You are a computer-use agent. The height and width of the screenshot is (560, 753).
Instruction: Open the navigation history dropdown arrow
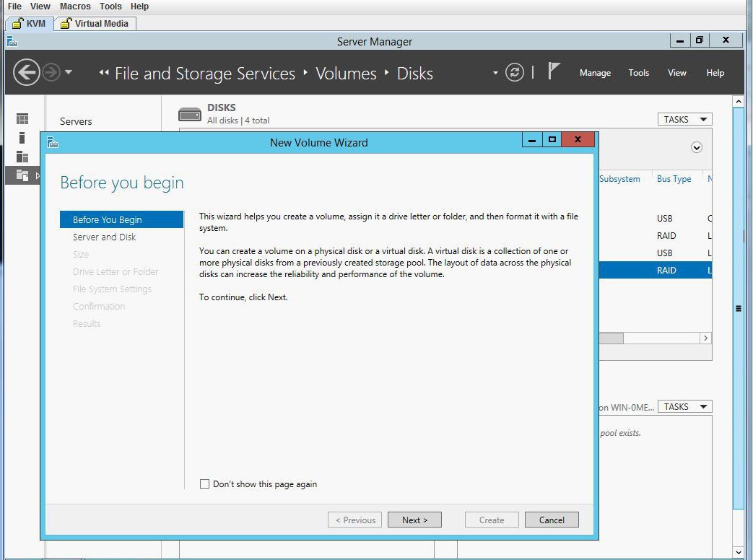(x=69, y=72)
